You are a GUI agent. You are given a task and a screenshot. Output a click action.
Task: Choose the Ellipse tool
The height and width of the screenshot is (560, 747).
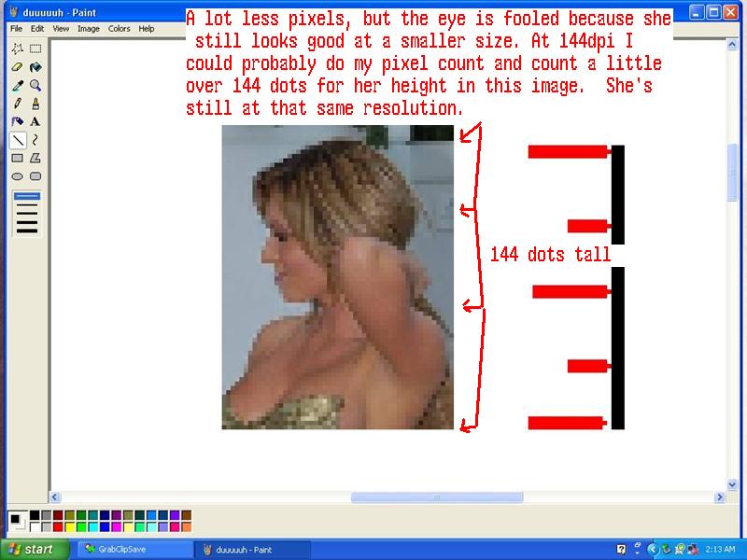pyautogui.click(x=18, y=176)
